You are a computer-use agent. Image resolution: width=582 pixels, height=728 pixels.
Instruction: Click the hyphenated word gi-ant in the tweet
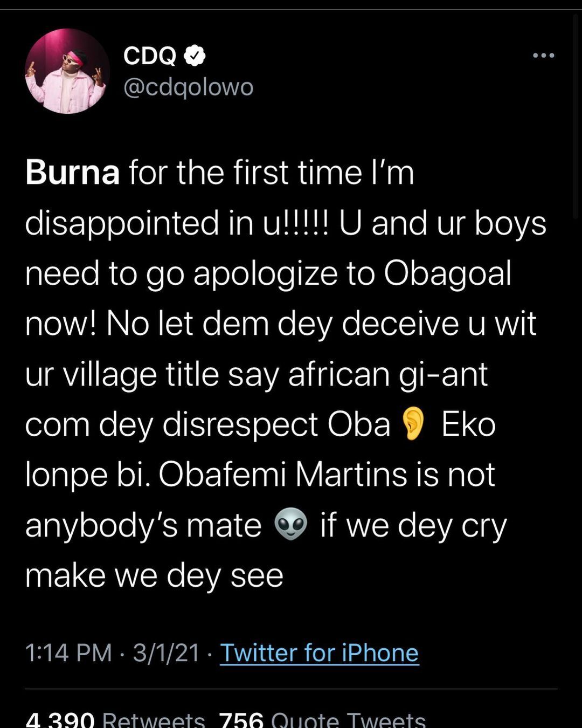[x=443, y=374]
